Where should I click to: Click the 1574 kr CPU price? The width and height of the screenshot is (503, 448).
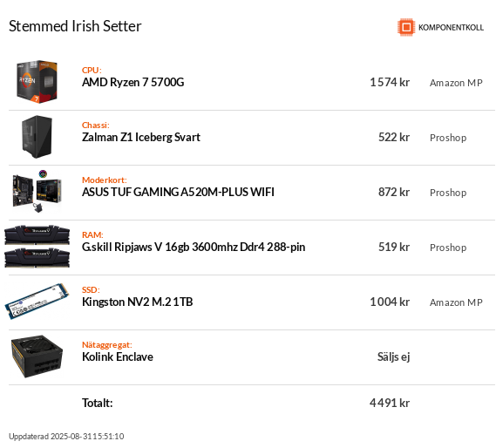390,83
